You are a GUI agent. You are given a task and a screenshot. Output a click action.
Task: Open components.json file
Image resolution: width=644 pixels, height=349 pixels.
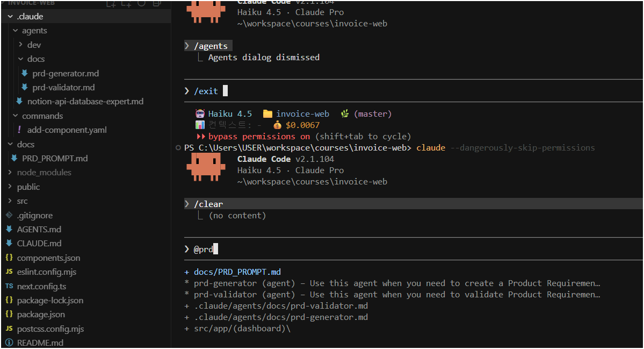[x=48, y=258]
